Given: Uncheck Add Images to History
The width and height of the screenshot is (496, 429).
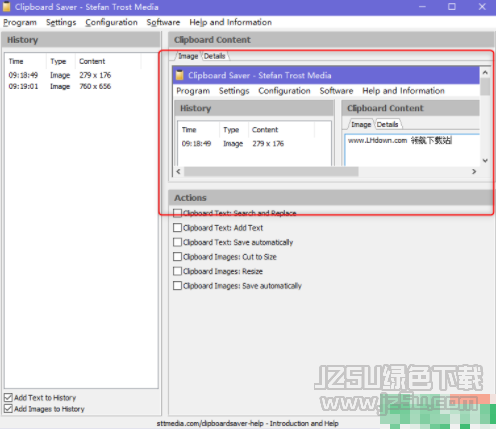Looking at the screenshot, I should [8, 409].
